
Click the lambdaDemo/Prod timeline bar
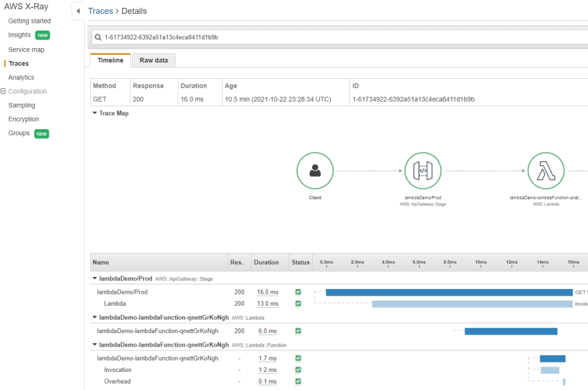(x=449, y=292)
